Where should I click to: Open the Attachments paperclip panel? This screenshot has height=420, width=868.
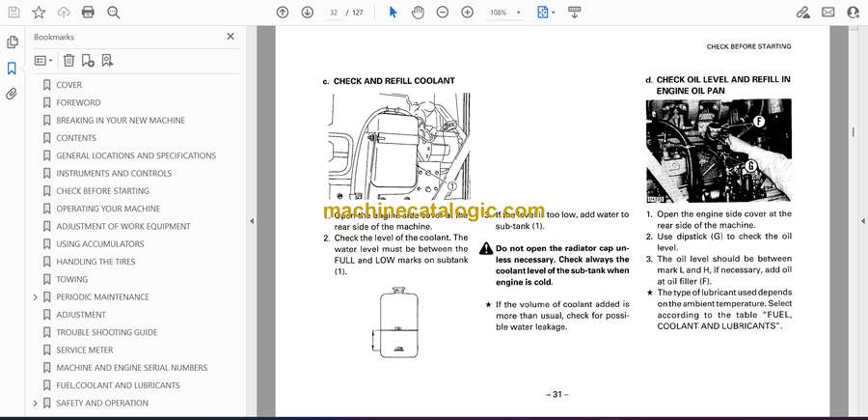(12, 94)
